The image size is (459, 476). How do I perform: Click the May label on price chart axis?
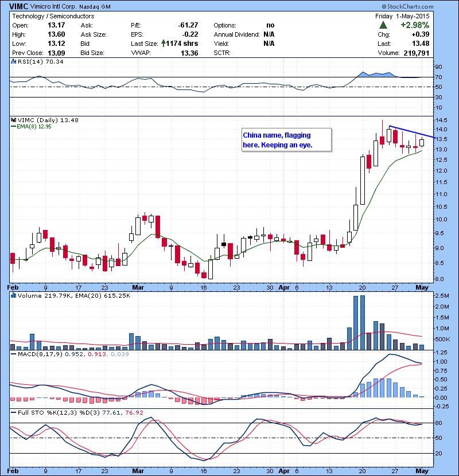coord(422,287)
